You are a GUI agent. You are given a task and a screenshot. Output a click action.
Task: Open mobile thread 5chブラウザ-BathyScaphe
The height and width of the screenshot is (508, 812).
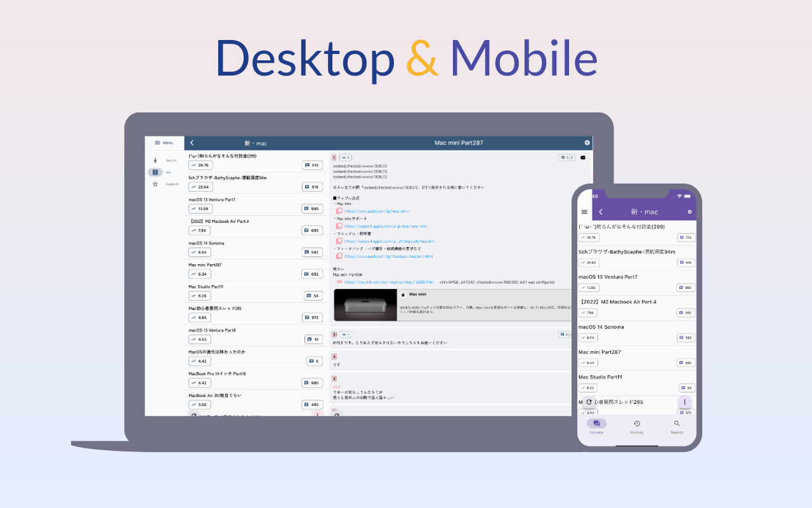[x=627, y=251]
